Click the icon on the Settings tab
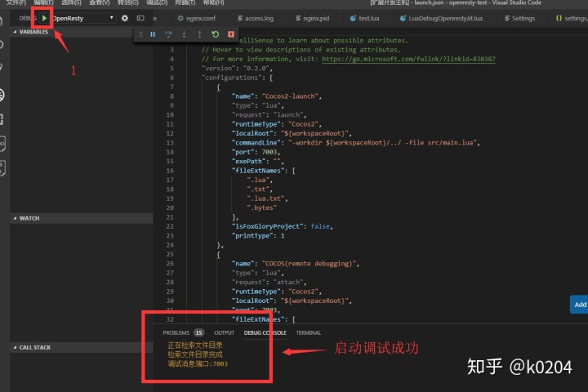Viewport: 588px width, 392px height. tap(507, 18)
